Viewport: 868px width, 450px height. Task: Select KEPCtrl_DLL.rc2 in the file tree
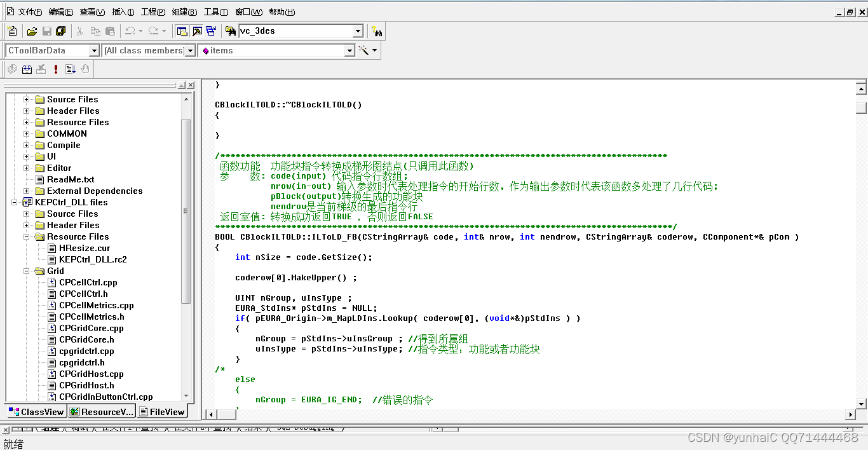point(93,259)
